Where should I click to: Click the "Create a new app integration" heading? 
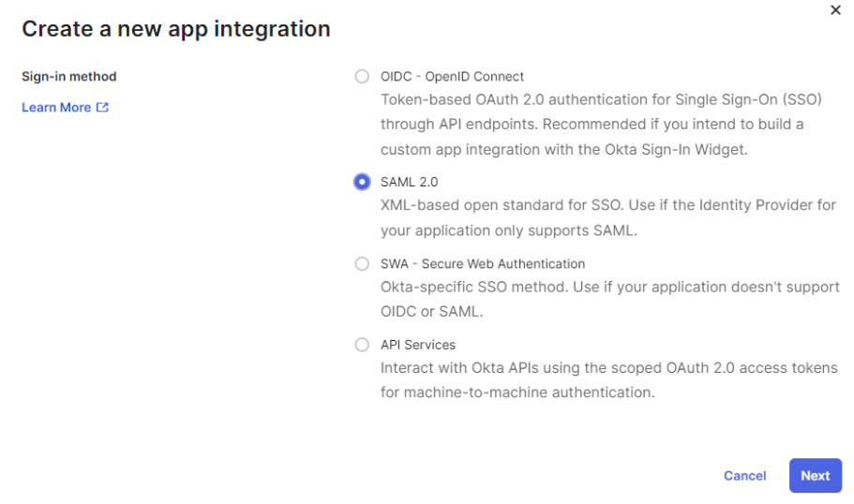click(x=176, y=29)
